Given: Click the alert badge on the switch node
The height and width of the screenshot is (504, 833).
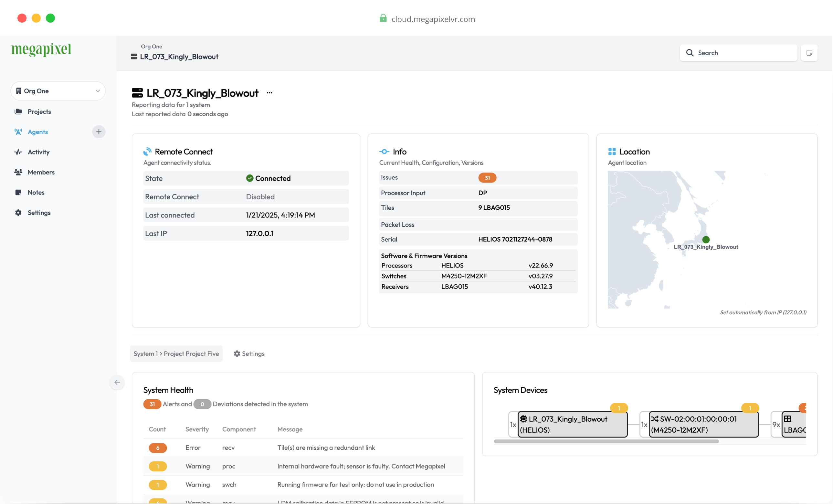Looking at the screenshot, I should pos(750,408).
